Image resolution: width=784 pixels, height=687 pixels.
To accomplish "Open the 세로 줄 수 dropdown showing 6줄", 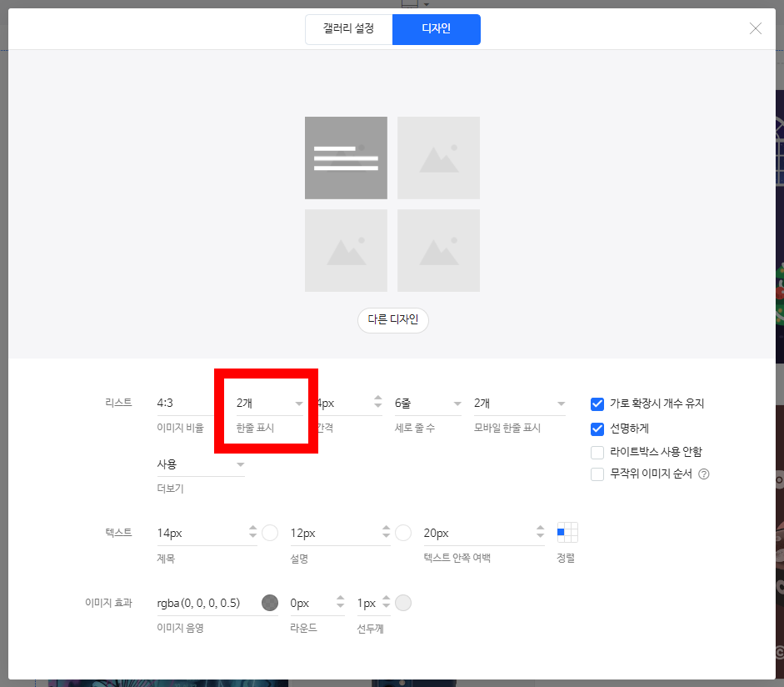I will coord(427,402).
